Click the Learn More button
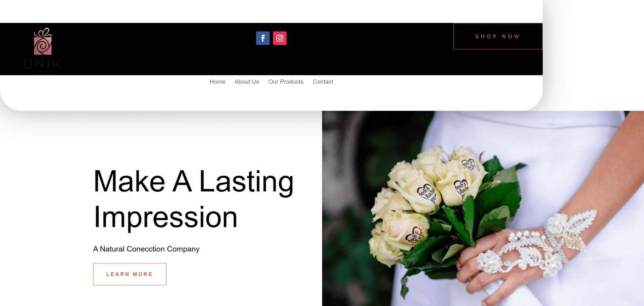The image size is (644, 306). point(130,274)
